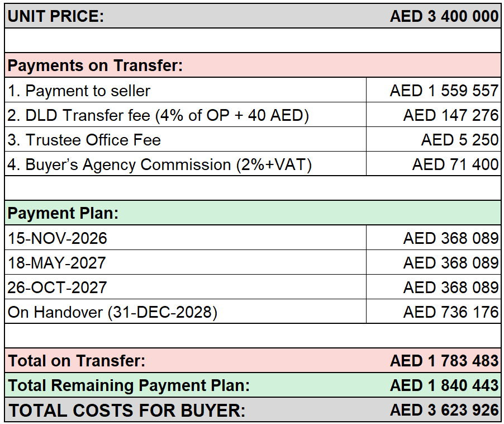This screenshot has width=504, height=424.
Task: Select the AED 71 400 commission value
Action: tap(455, 164)
